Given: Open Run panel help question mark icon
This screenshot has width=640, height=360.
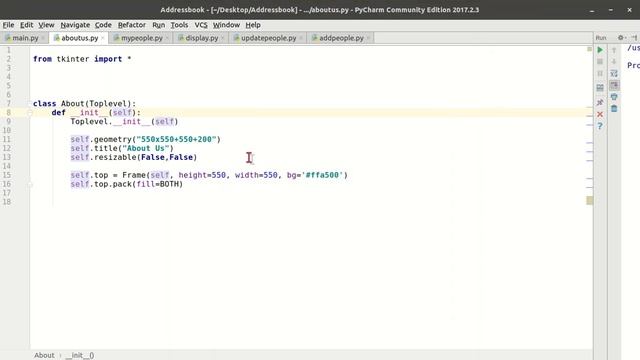Looking at the screenshot, I should 600,127.
